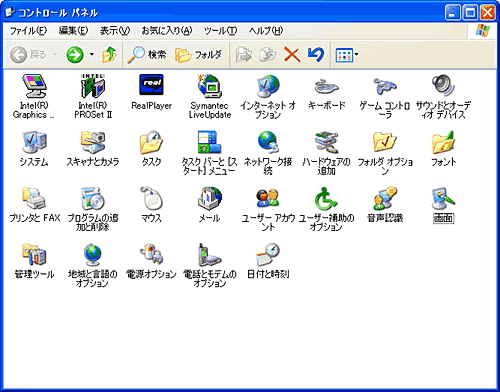Expand the 戻る history dropdown arrow
Viewport: 500px width, 392px height.
[x=55, y=55]
